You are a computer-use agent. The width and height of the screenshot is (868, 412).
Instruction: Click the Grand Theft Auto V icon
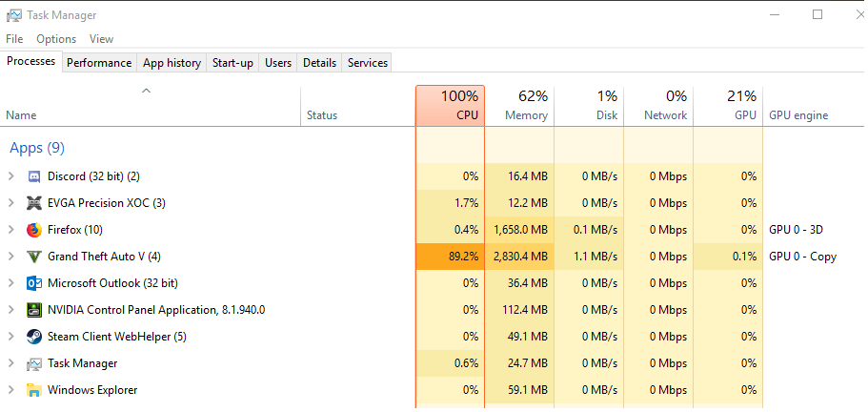point(33,257)
